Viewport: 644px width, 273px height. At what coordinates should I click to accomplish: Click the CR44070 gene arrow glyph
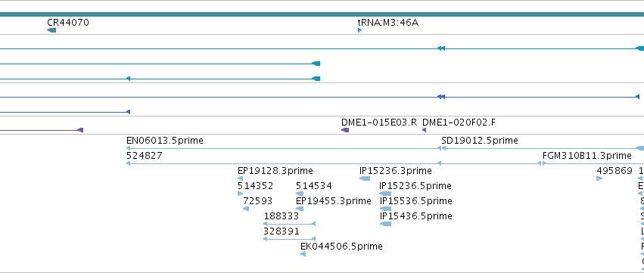coord(51,30)
